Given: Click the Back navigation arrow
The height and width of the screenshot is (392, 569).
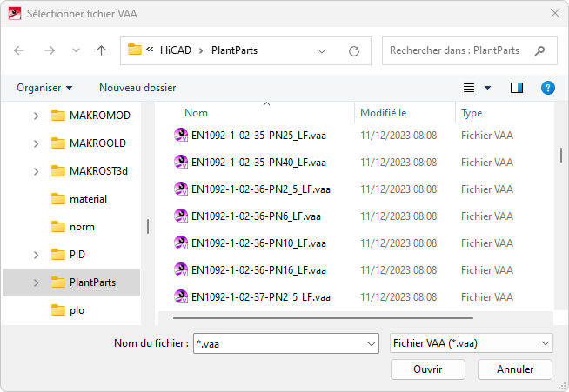Looking at the screenshot, I should point(19,50).
